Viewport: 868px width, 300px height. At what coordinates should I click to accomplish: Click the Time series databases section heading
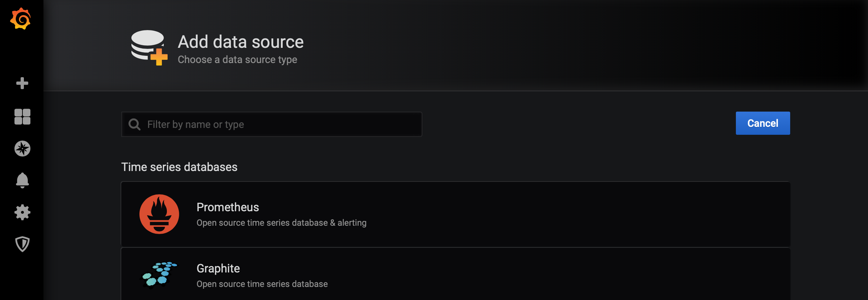[179, 167]
